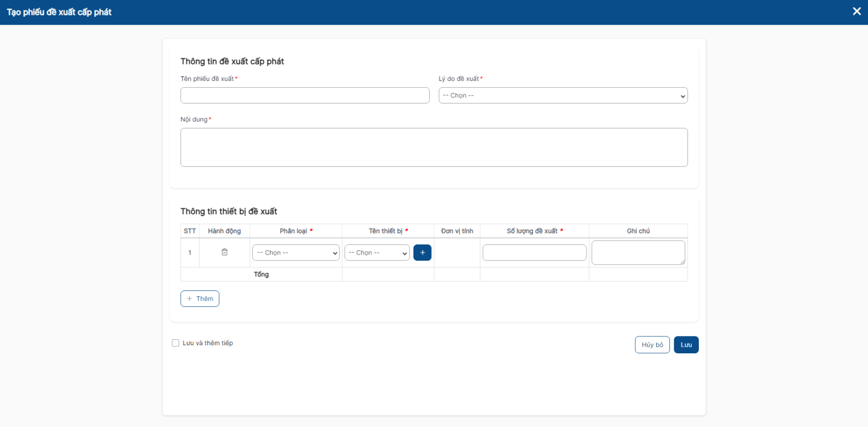Image resolution: width=868 pixels, height=427 pixels.
Task: Click the Thêm button to add row
Action: tap(200, 299)
